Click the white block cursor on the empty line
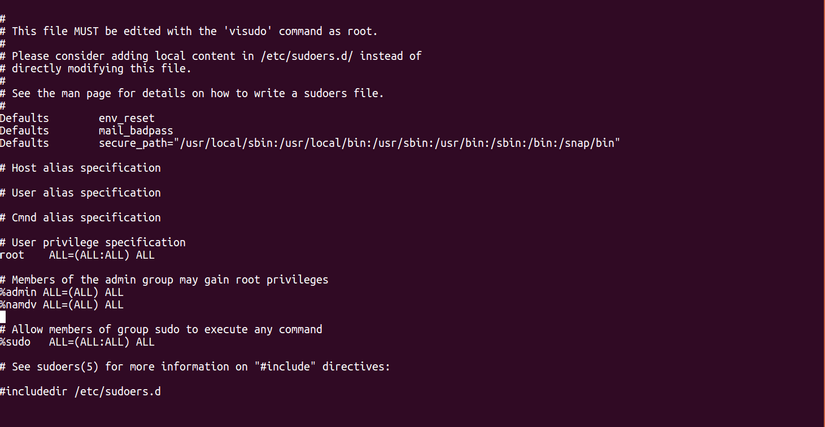The image size is (825, 427). [x=3, y=317]
